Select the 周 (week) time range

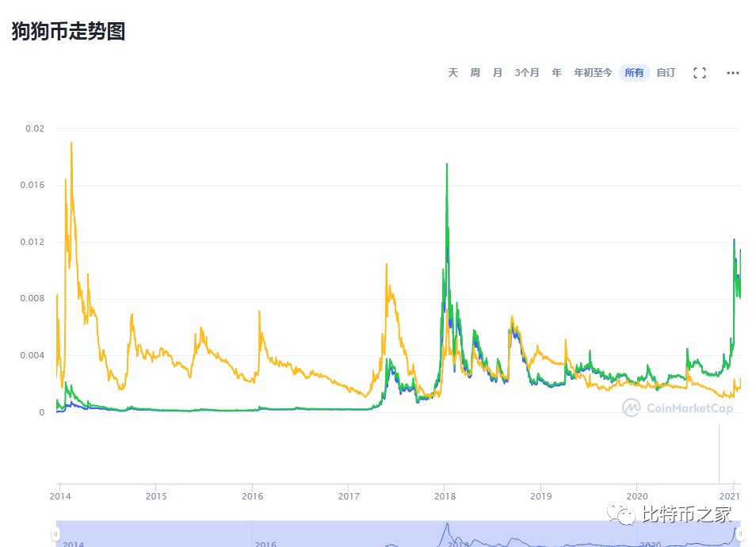pos(475,73)
